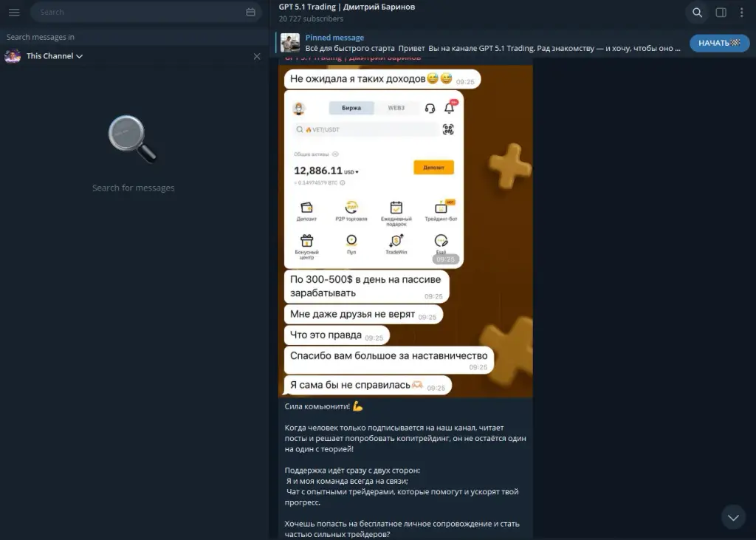Click the QR scan icon in screenshot
Image resolution: width=756 pixels, height=540 pixels.
coord(448,129)
